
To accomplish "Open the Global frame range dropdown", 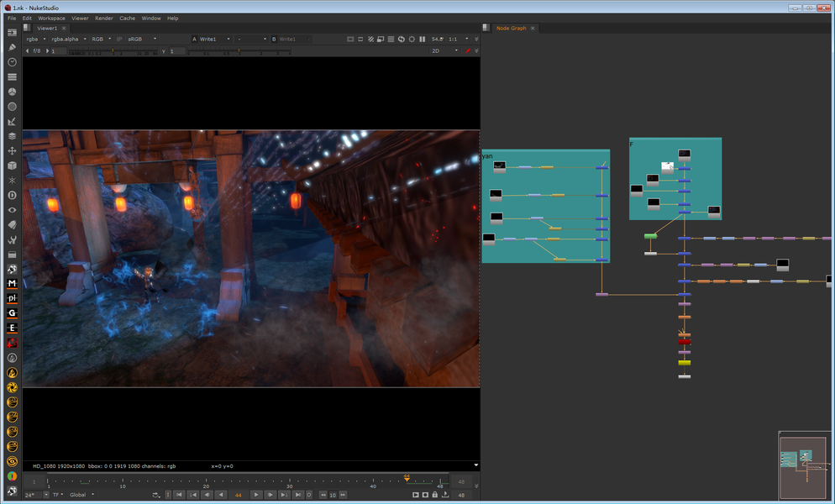I will pos(81,495).
